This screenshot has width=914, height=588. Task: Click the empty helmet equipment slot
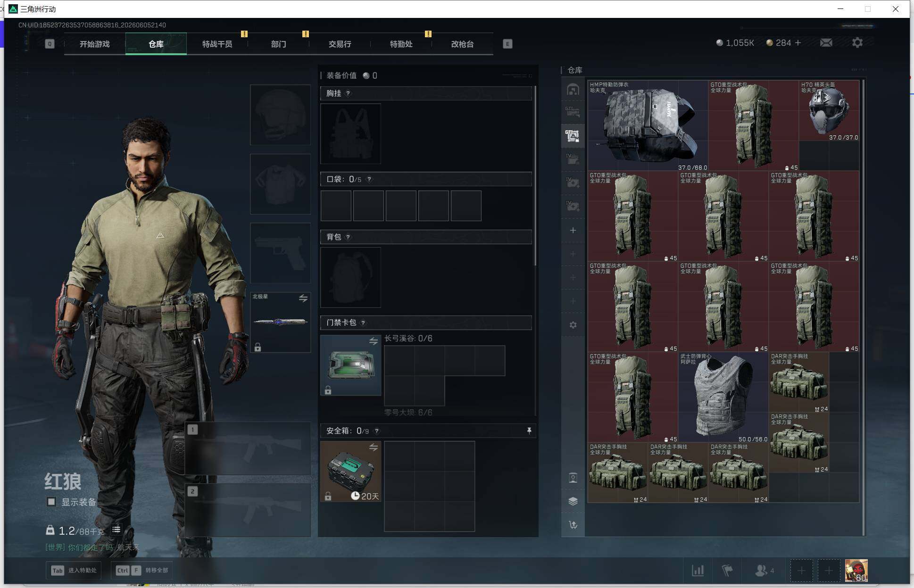[x=280, y=115]
